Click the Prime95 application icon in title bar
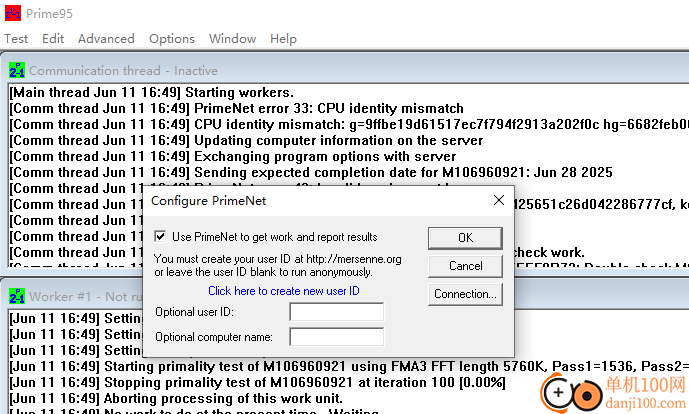Image resolution: width=689 pixels, height=414 pixels. [x=13, y=13]
